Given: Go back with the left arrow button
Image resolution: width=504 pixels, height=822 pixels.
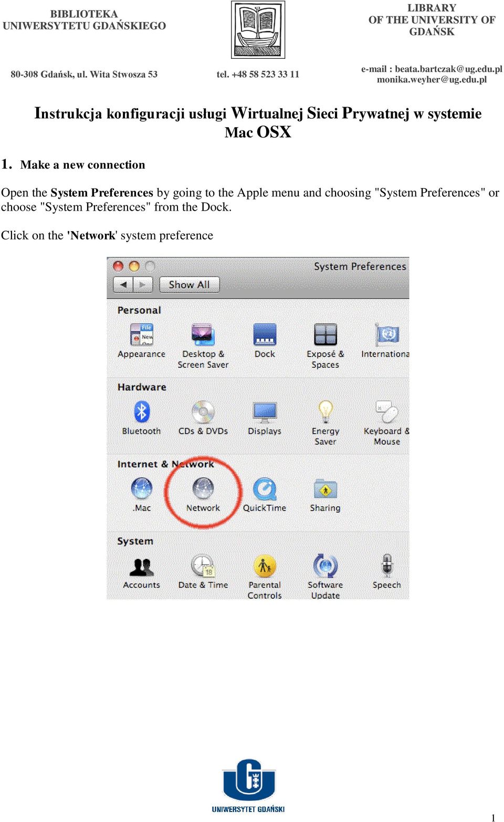Looking at the screenshot, I should point(123,285).
